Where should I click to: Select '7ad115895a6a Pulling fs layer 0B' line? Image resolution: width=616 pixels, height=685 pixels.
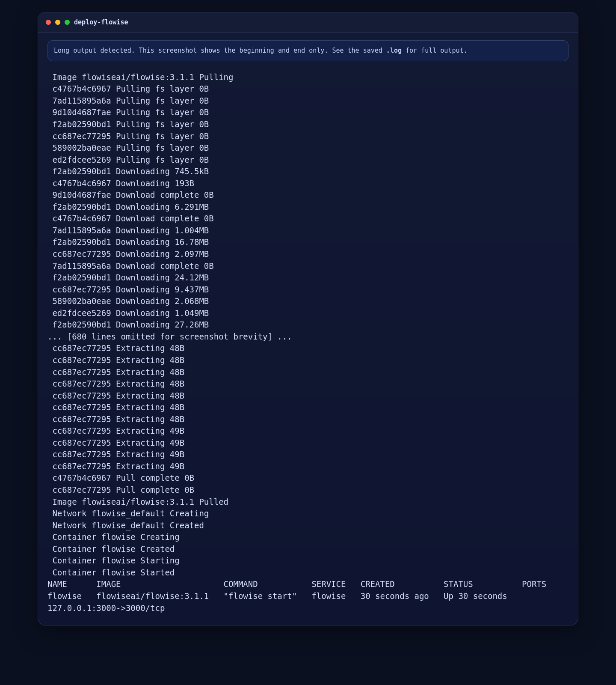[130, 101]
